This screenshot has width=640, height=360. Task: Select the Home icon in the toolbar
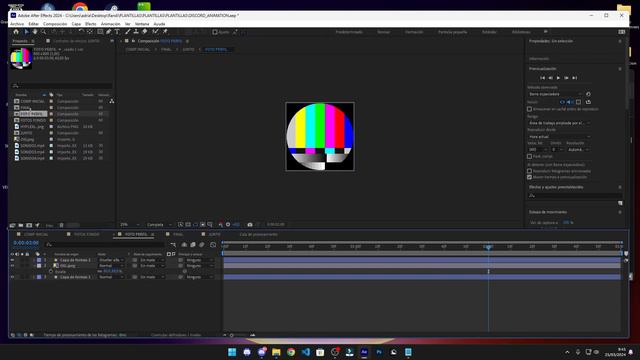coord(16,31)
